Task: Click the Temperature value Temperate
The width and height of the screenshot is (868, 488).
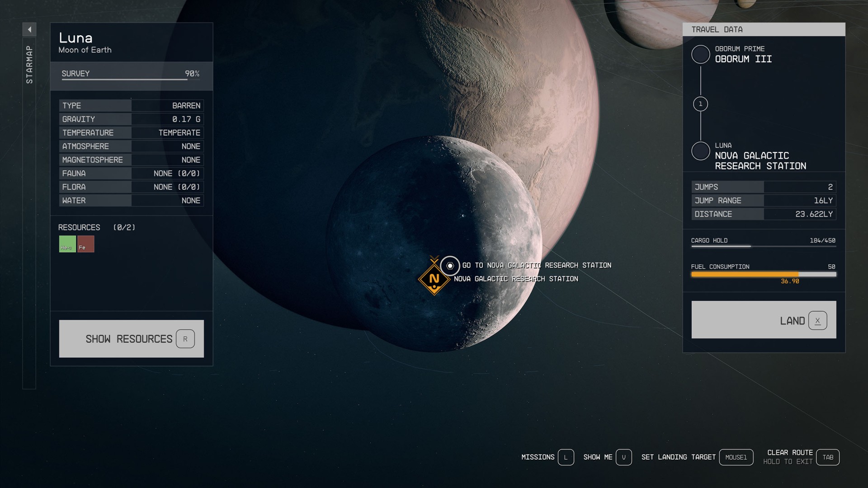Action: pyautogui.click(x=179, y=133)
